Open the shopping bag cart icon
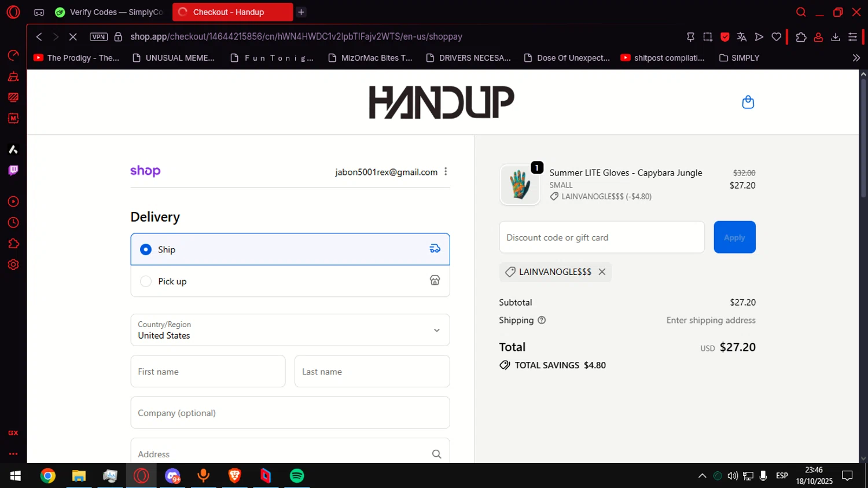The width and height of the screenshot is (868, 488). pyautogui.click(x=748, y=102)
